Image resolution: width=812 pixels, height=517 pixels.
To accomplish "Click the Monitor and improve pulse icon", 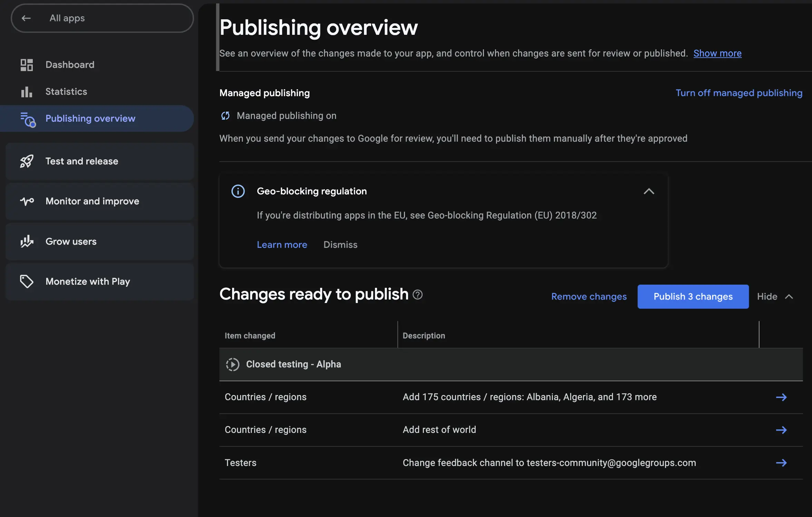I will click(x=27, y=201).
